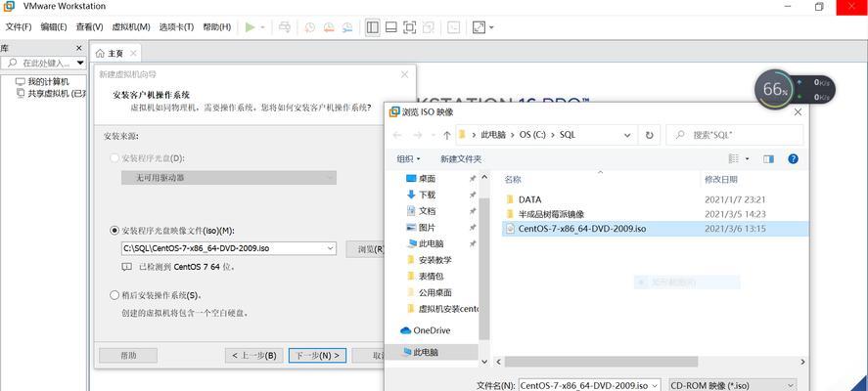Image resolution: width=868 pixels, height=391 pixels.
Task: Toggle the preview pane icon
Action: 768,158
